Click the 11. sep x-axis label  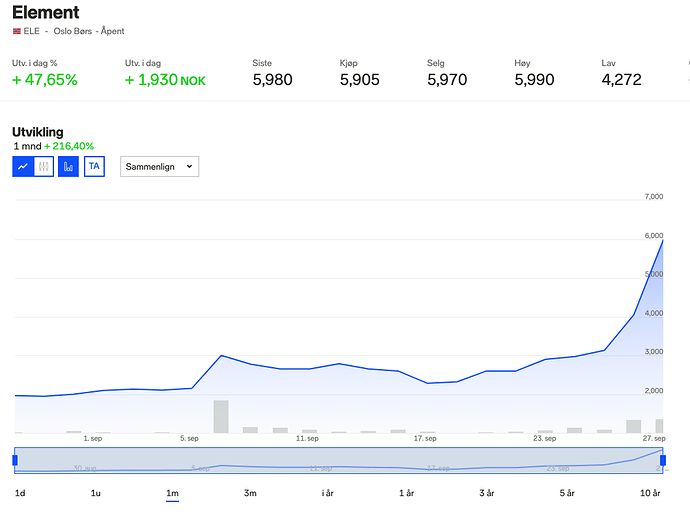[307, 438]
